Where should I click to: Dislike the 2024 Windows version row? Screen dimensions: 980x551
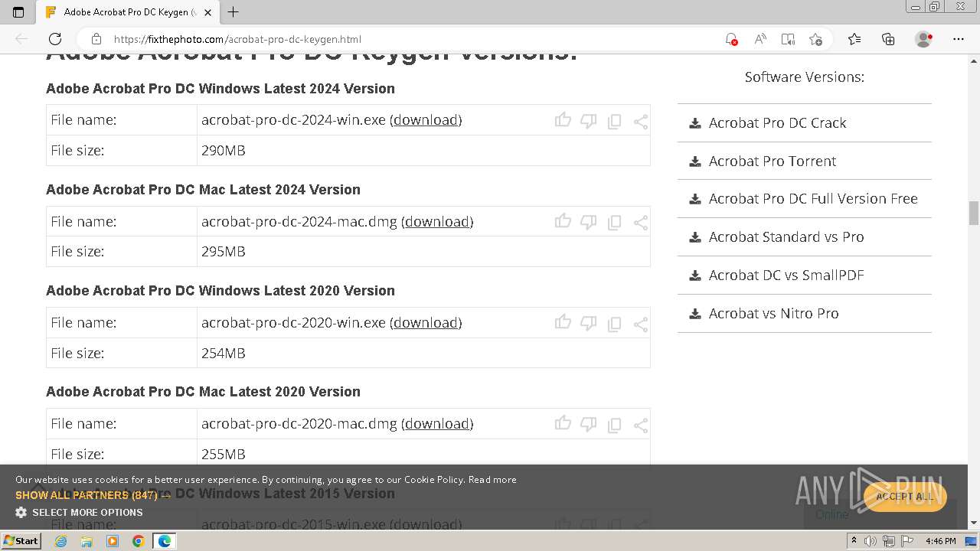(x=588, y=121)
